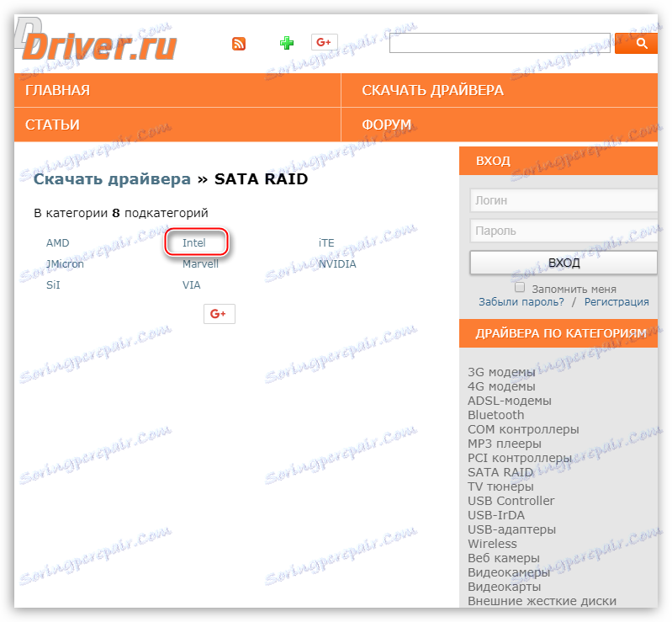Image resolution: width=672 pixels, height=622 pixels.
Task: Open the Wireless category
Action: click(492, 544)
